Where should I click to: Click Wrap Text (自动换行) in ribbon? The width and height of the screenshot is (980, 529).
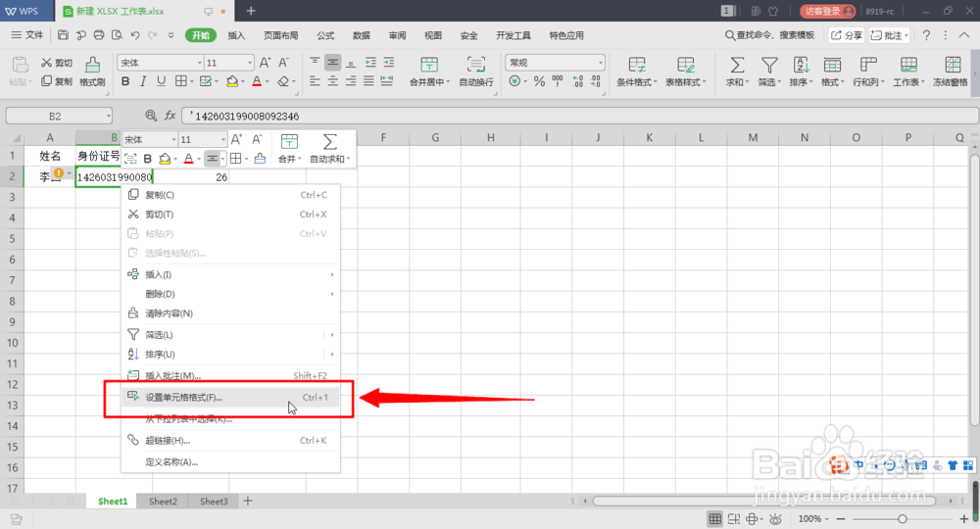pos(476,72)
